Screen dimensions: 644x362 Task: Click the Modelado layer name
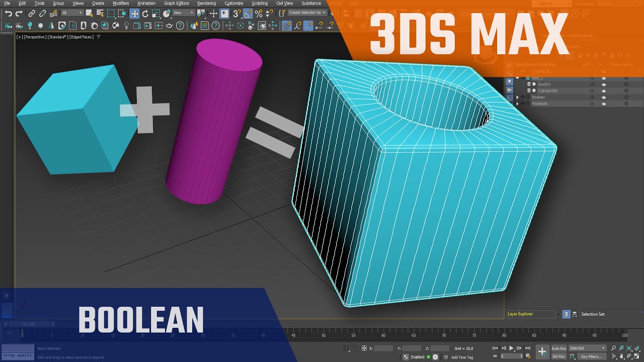539,103
